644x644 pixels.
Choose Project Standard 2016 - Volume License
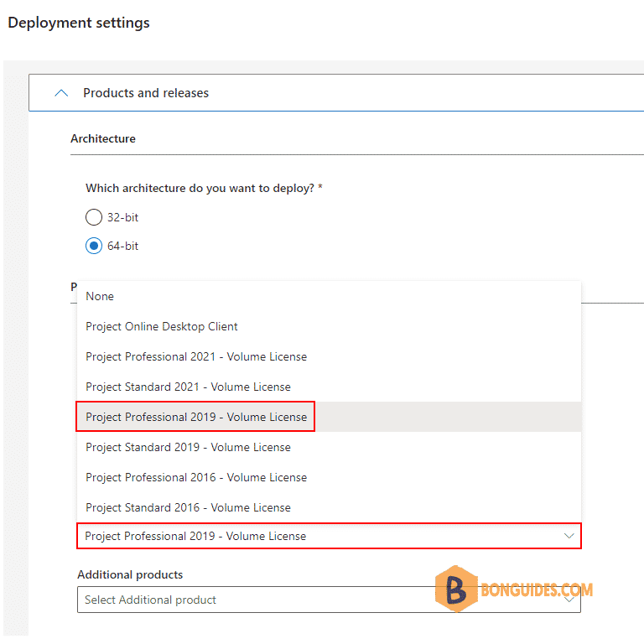(x=329, y=507)
